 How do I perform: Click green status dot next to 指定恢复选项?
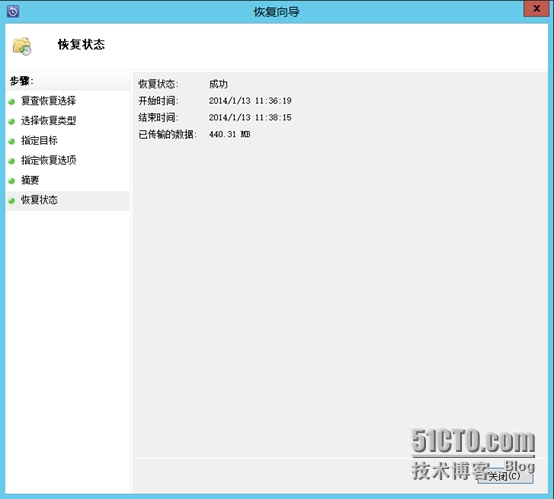[x=12, y=161]
